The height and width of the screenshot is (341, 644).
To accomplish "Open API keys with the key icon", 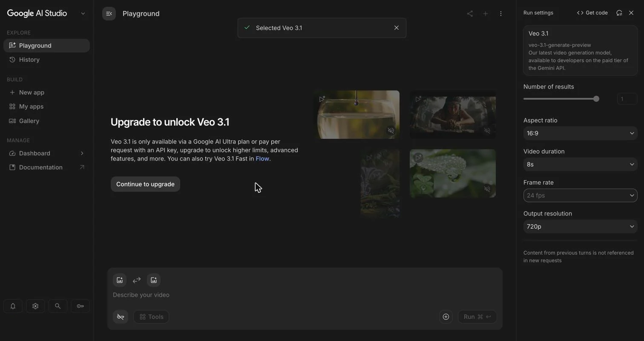I will click(x=80, y=306).
